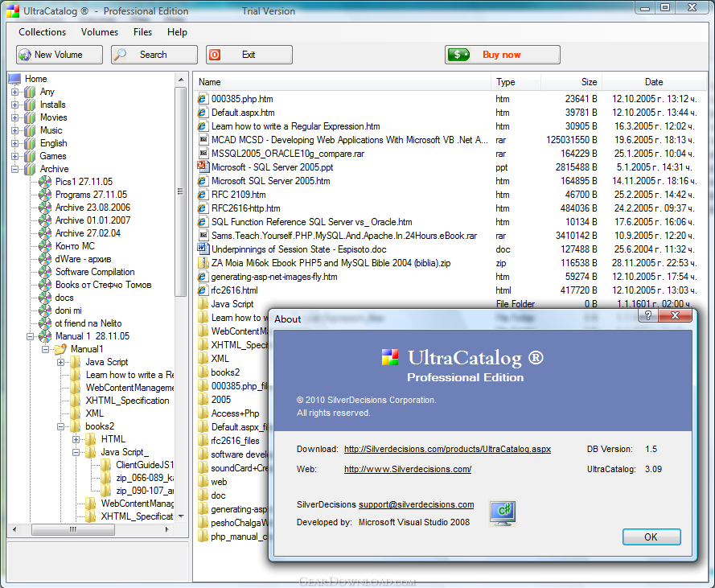715x588 pixels.
Task: Click the Java Script folder icon in list
Action: click(203, 304)
